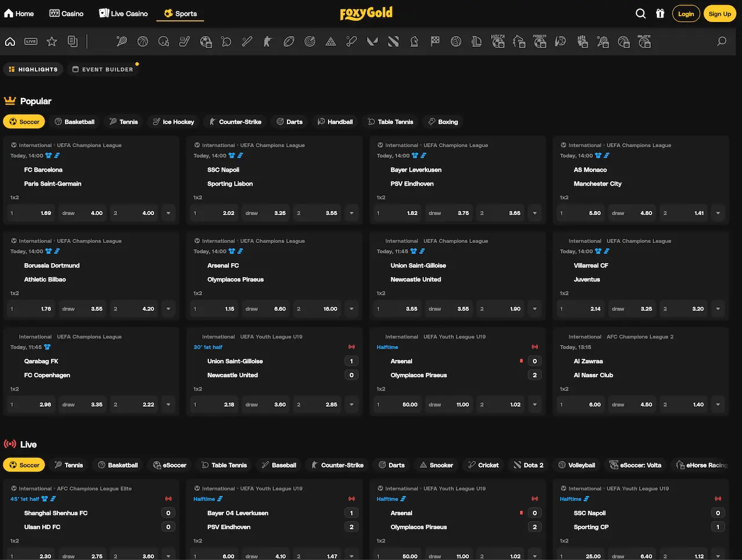Open the Event Builder view

pos(102,70)
